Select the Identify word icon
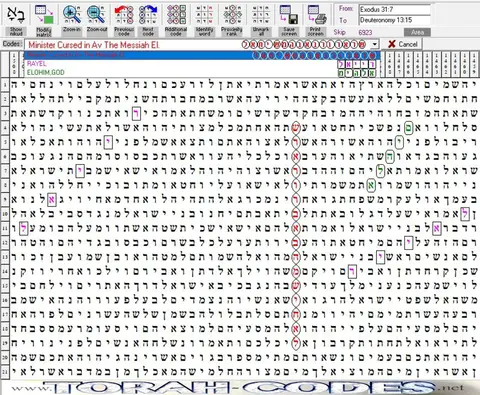480x395 pixels. click(x=204, y=14)
